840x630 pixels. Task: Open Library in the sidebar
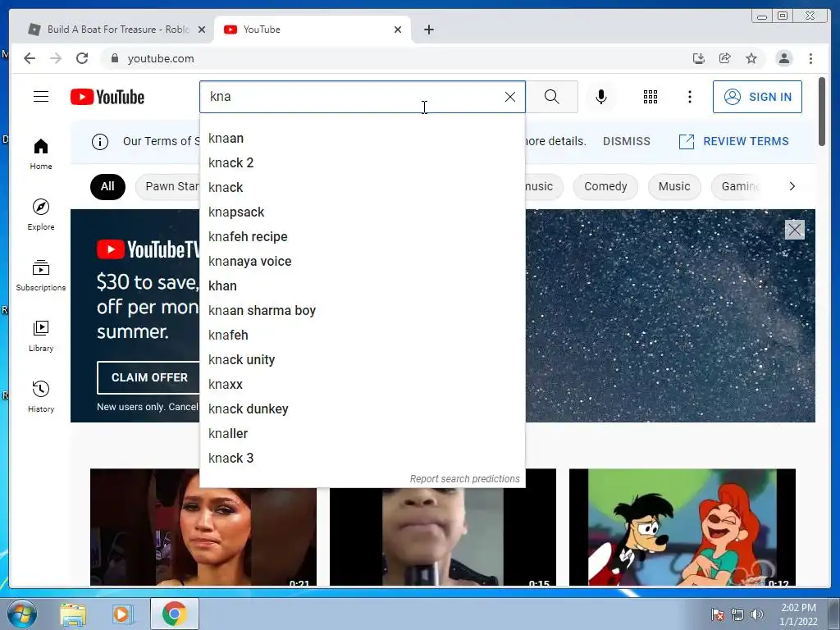point(41,336)
